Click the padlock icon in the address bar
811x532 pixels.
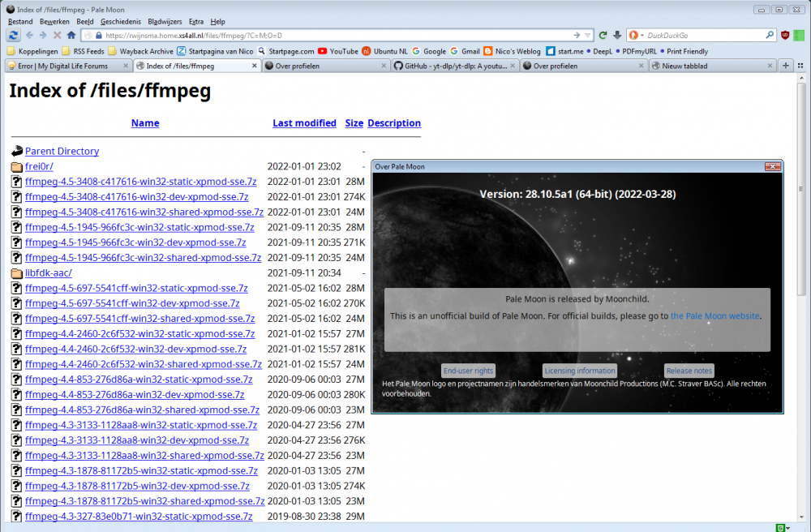click(98, 36)
